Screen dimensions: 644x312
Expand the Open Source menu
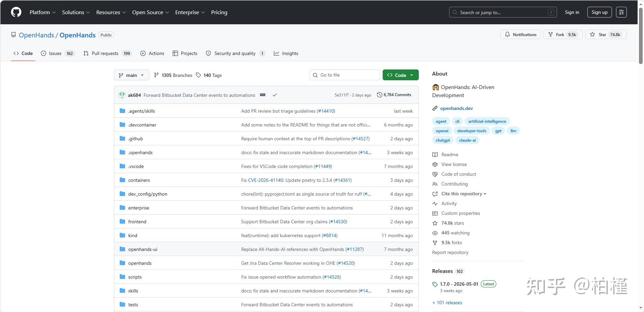(x=150, y=12)
